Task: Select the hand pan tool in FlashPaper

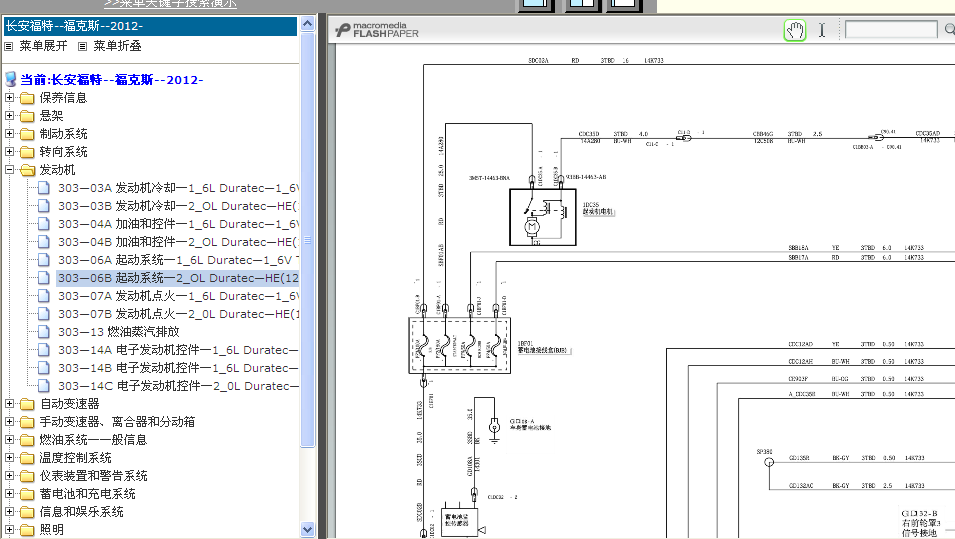Action: (x=795, y=30)
